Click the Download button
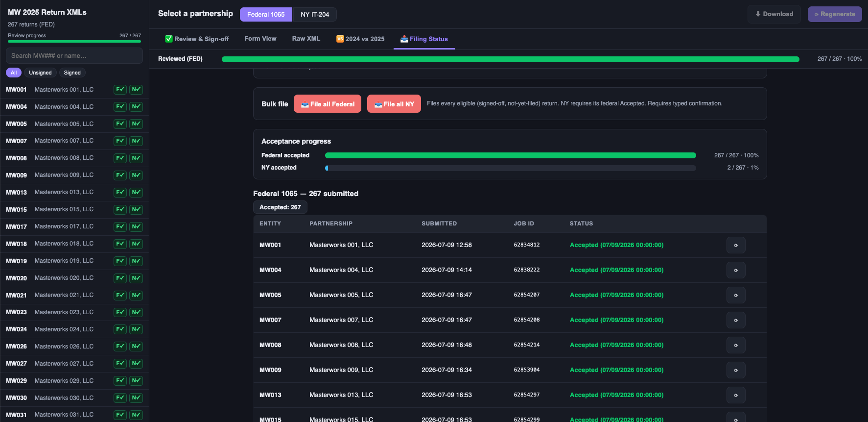Image resolution: width=868 pixels, height=422 pixels. point(774,14)
